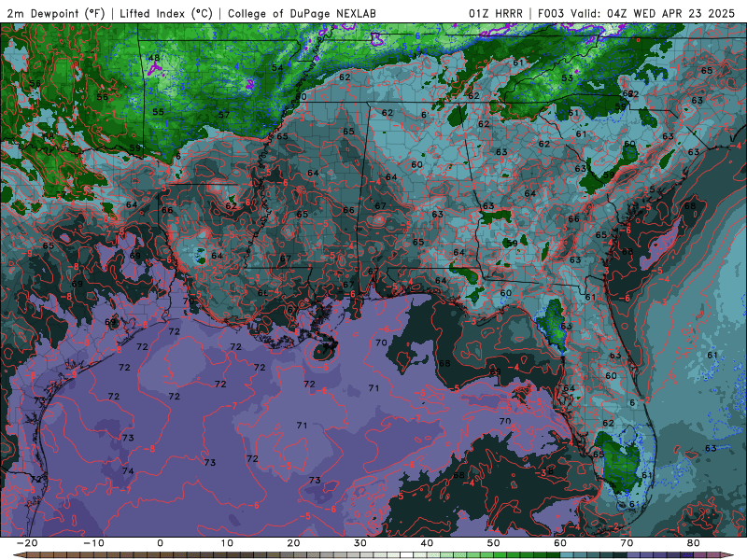Click the 30 label on the color scale
Viewport: 747px width, 560px height.
click(360, 543)
